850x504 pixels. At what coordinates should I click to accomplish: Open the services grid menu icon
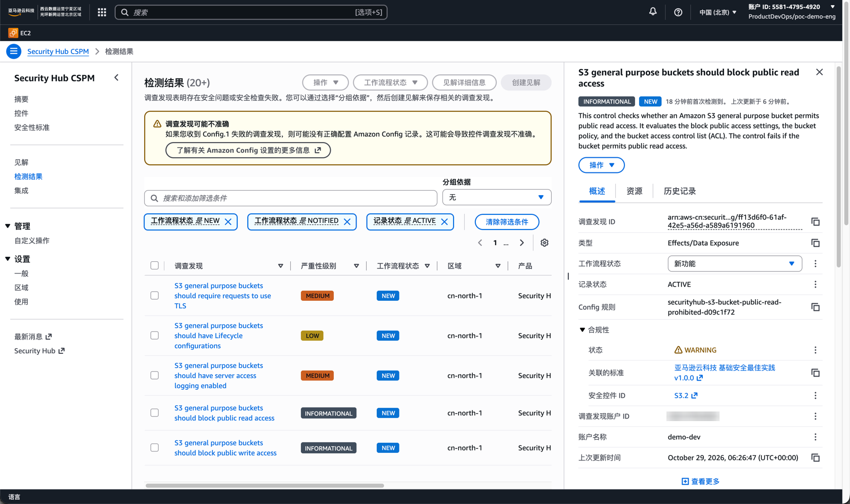tap(102, 12)
